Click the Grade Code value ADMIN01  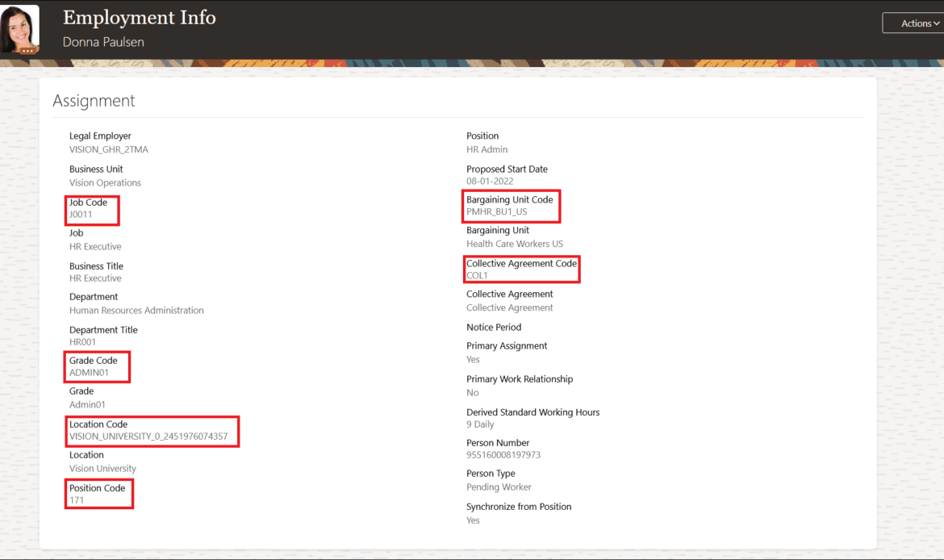point(89,374)
